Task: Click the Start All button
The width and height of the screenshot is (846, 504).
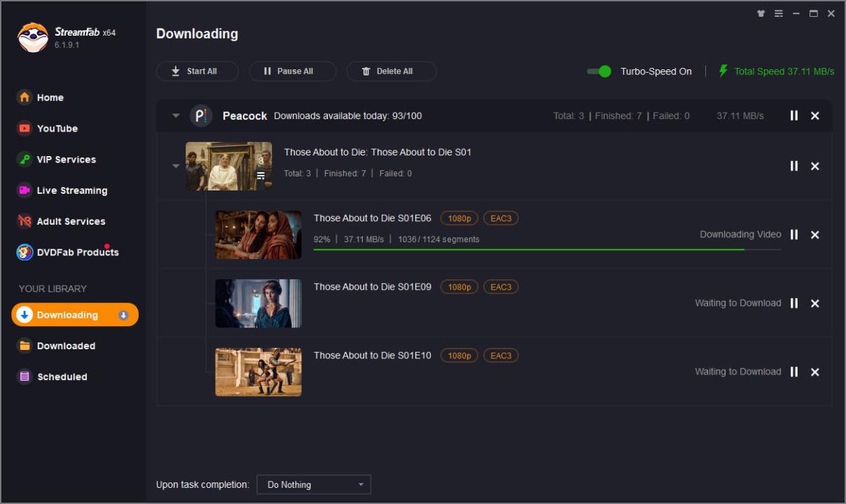Action: (x=197, y=71)
